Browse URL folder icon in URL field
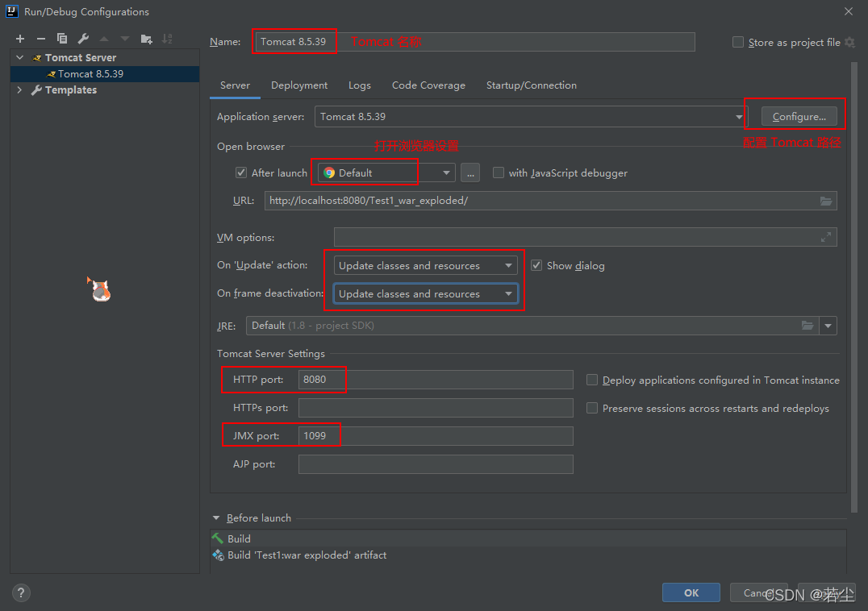 click(826, 201)
